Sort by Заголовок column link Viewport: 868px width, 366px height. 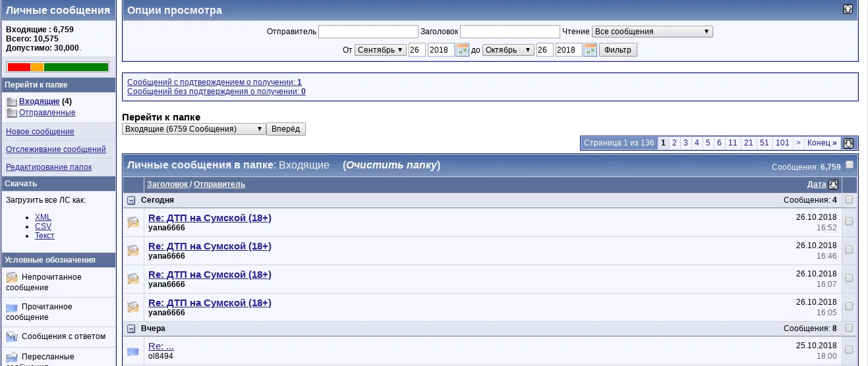[167, 184]
